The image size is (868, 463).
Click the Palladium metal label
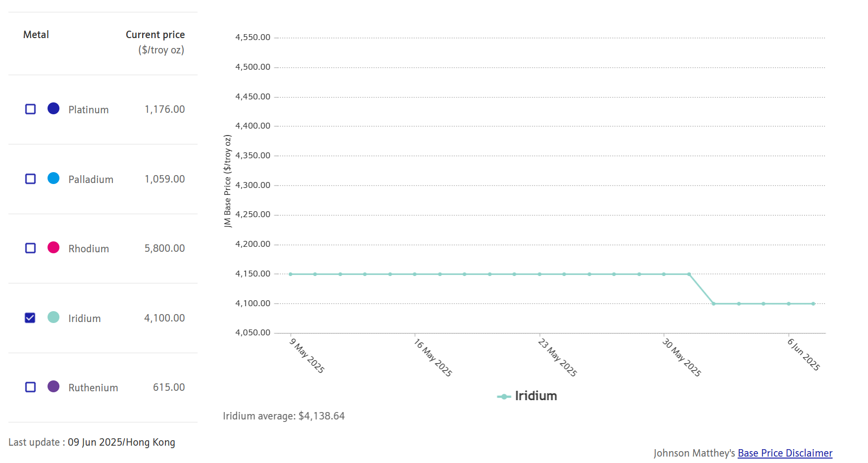pos(91,180)
